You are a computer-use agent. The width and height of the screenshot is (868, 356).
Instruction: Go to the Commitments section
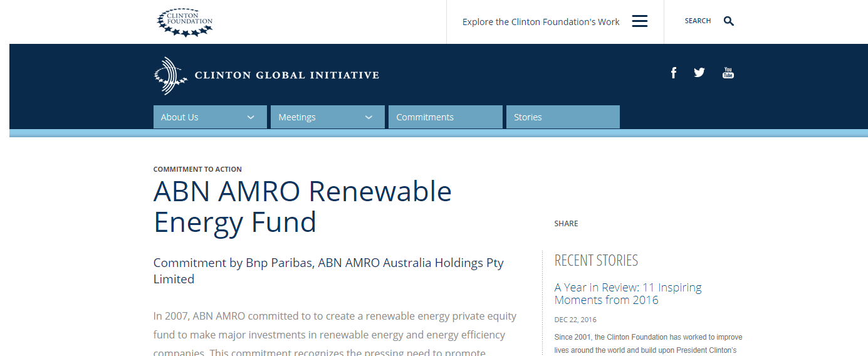click(446, 117)
